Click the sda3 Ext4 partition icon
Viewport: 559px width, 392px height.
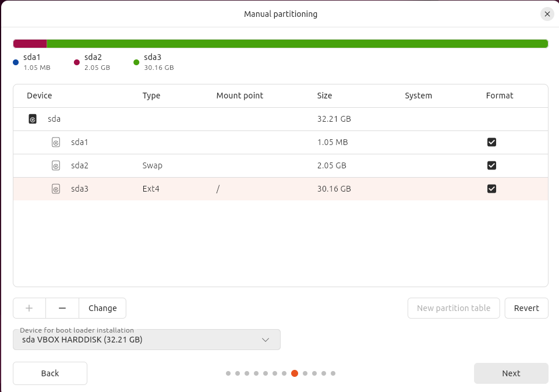click(56, 189)
